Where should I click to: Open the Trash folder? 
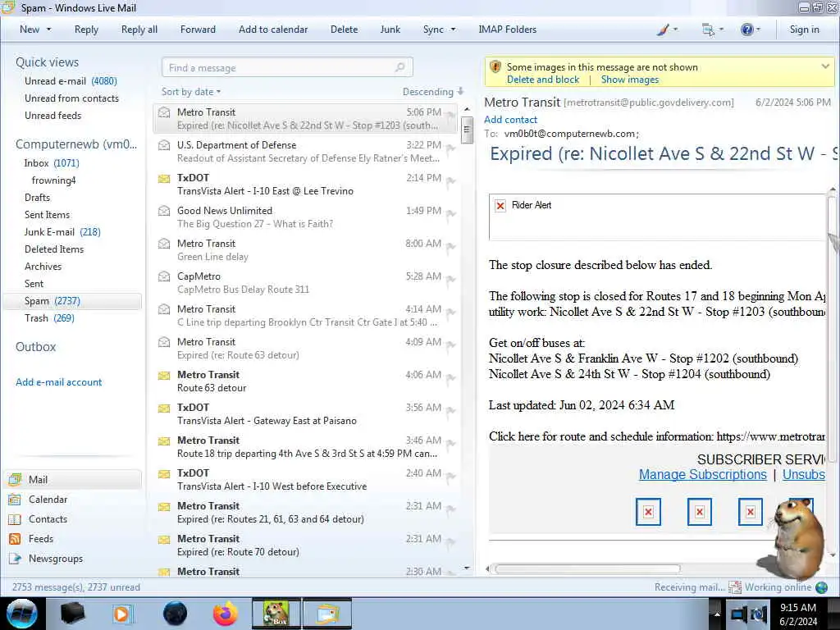point(49,318)
